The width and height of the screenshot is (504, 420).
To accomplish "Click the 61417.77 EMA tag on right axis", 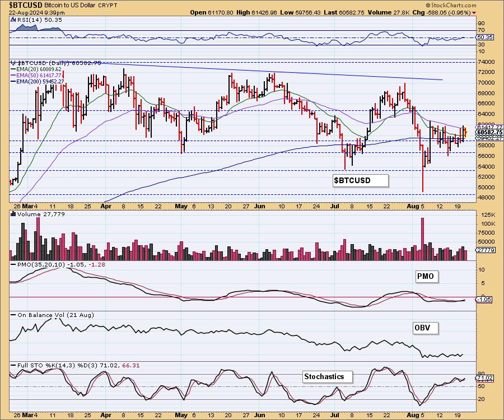I will point(490,127).
